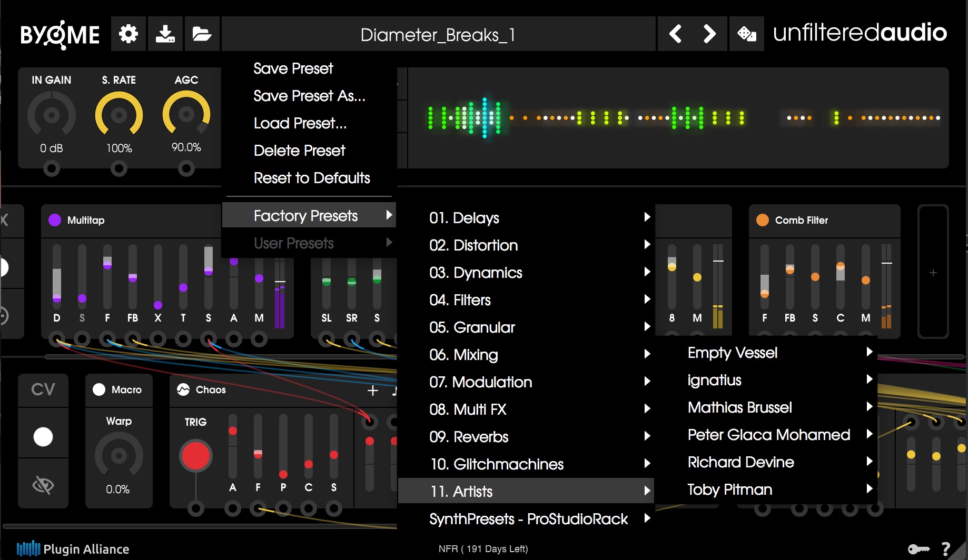Choose Save Preset As... from menu
Image resolution: width=968 pixels, height=560 pixels.
click(309, 95)
